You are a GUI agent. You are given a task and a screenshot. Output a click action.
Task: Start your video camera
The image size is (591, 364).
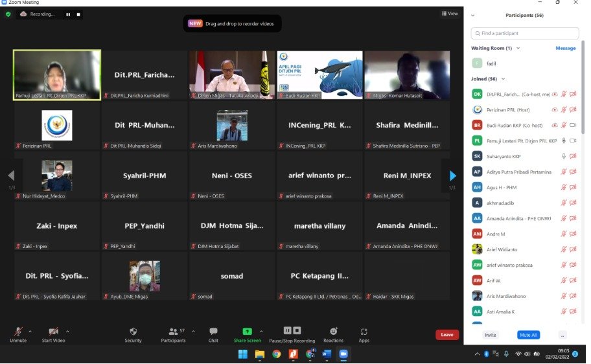pos(53,332)
